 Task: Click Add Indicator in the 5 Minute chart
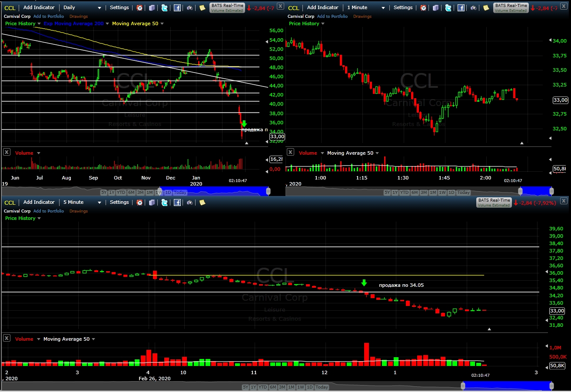(39, 203)
